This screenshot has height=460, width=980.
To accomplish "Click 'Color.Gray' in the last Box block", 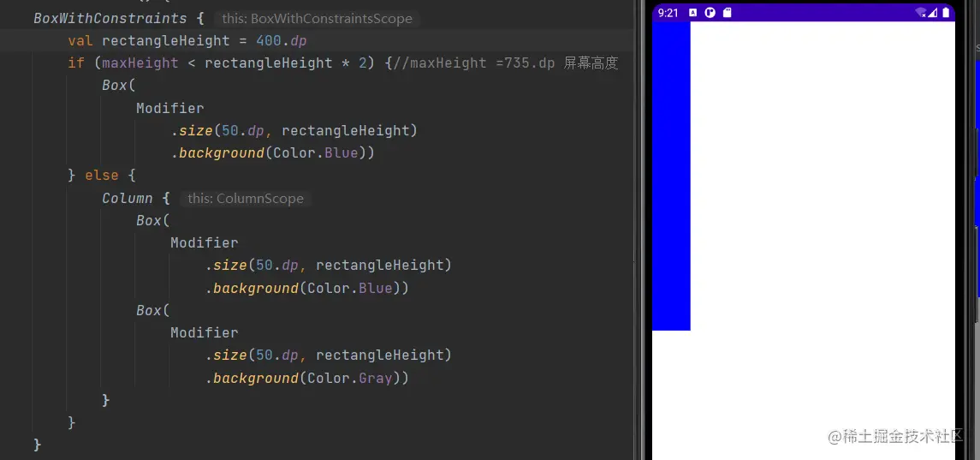I will pos(349,378).
